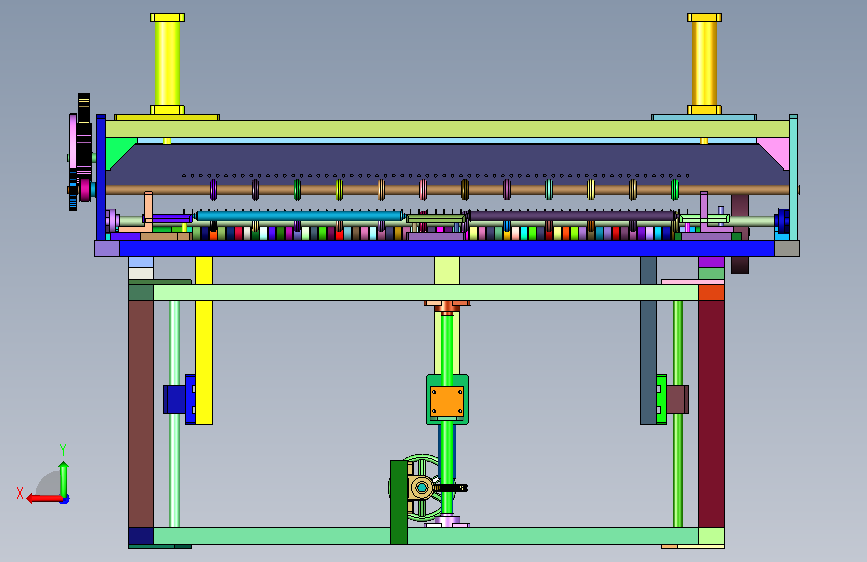This screenshot has height=562, width=867.
Task: Click the red "X" axis label
Action: tap(20, 493)
